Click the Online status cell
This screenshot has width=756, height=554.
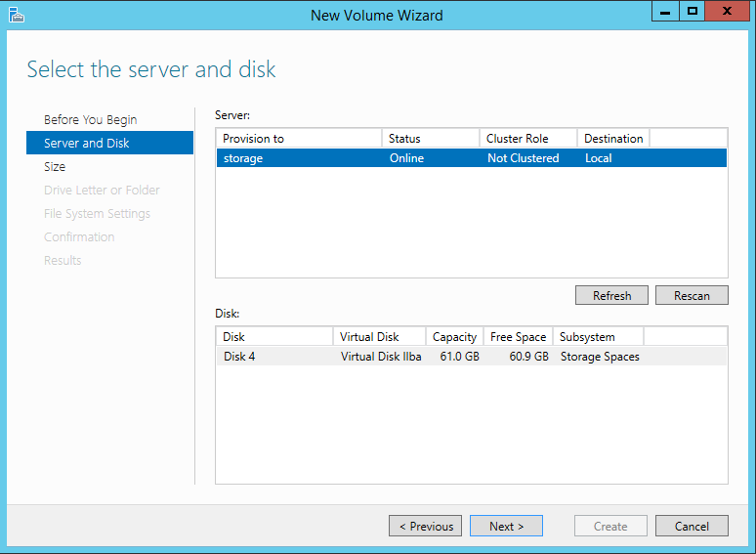tap(406, 158)
